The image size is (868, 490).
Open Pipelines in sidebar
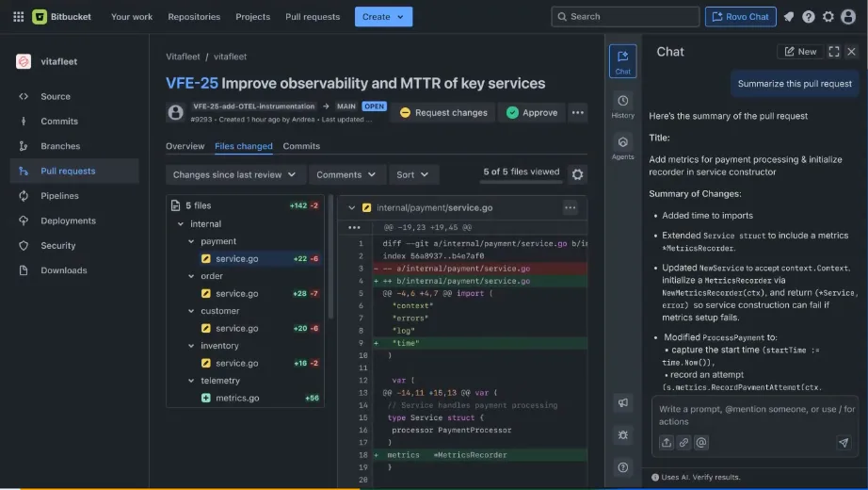click(x=74, y=196)
